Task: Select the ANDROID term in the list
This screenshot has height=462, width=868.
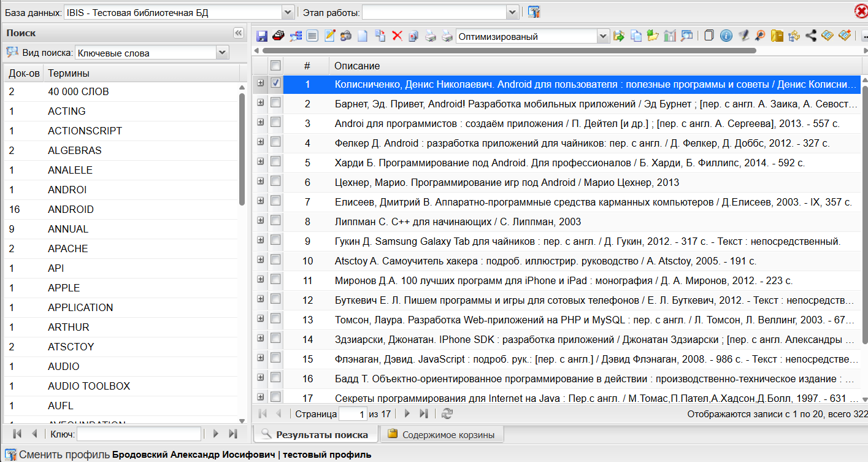Action: 71,209
